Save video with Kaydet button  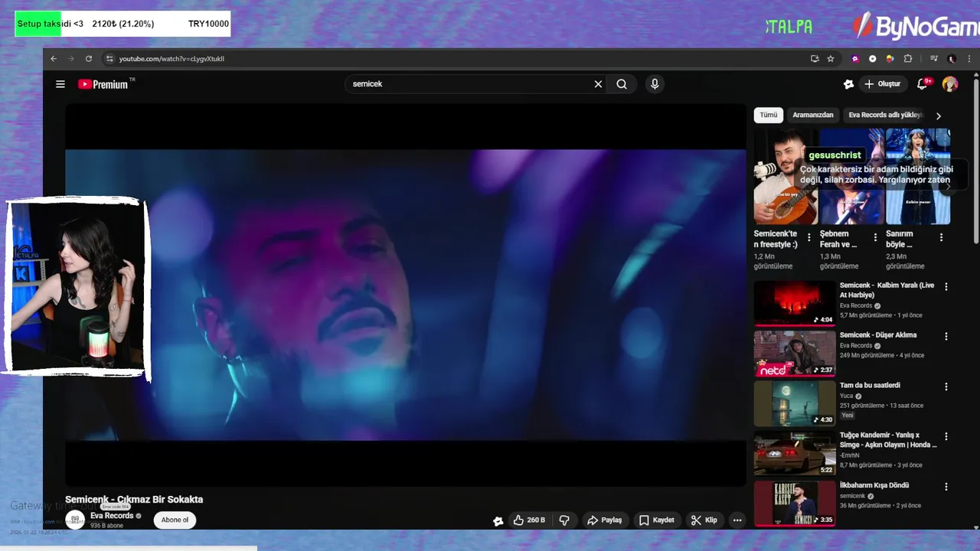[656, 520]
